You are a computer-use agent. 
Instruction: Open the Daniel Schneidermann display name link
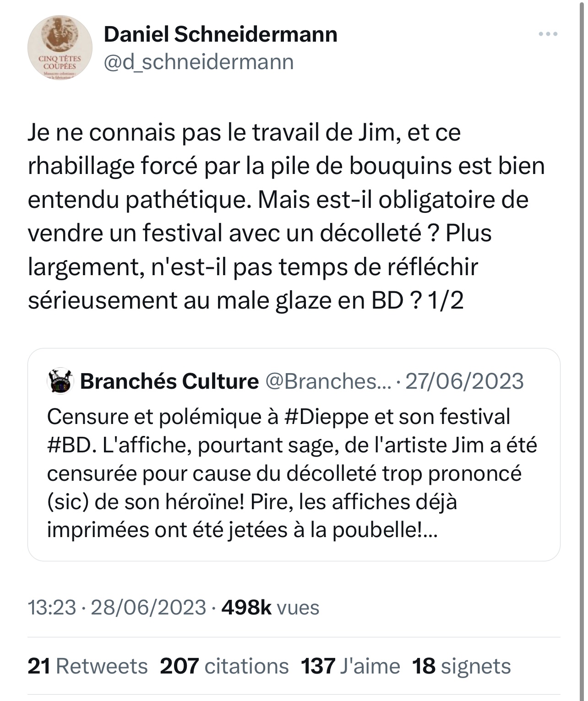pos(220,34)
